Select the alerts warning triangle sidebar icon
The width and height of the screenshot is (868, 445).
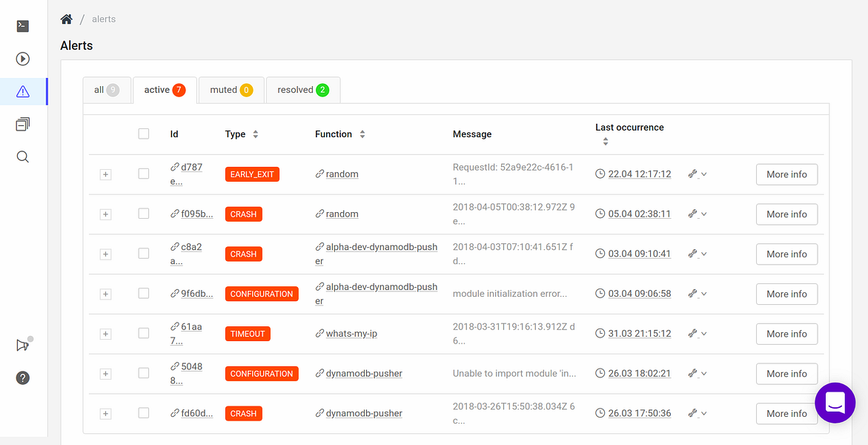[x=23, y=91]
